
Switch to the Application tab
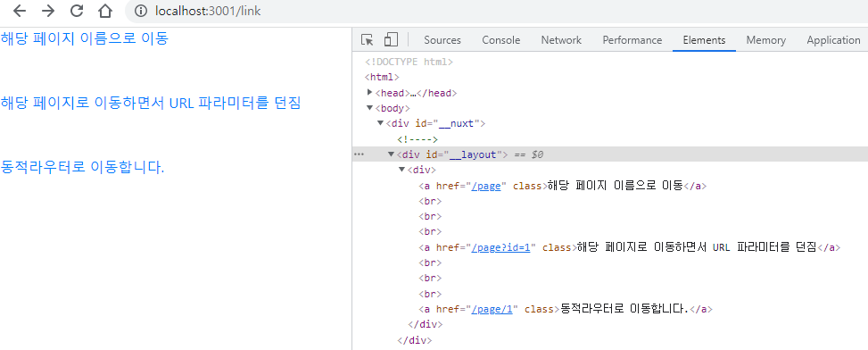833,40
